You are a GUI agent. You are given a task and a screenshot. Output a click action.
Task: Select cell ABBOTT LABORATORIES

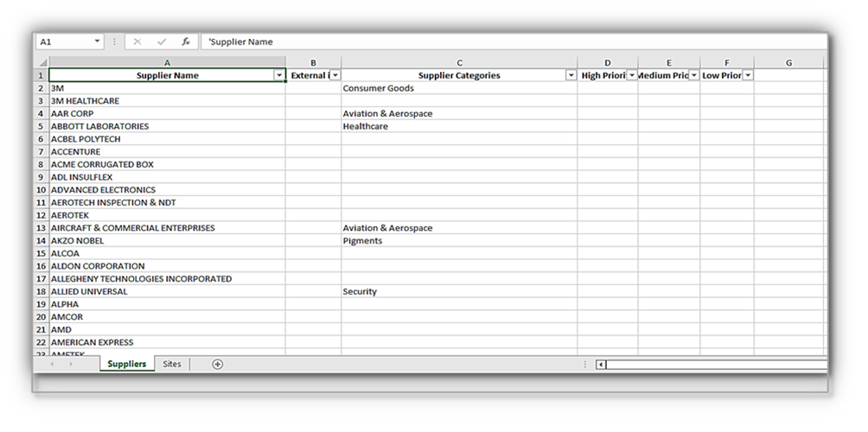(x=167, y=127)
